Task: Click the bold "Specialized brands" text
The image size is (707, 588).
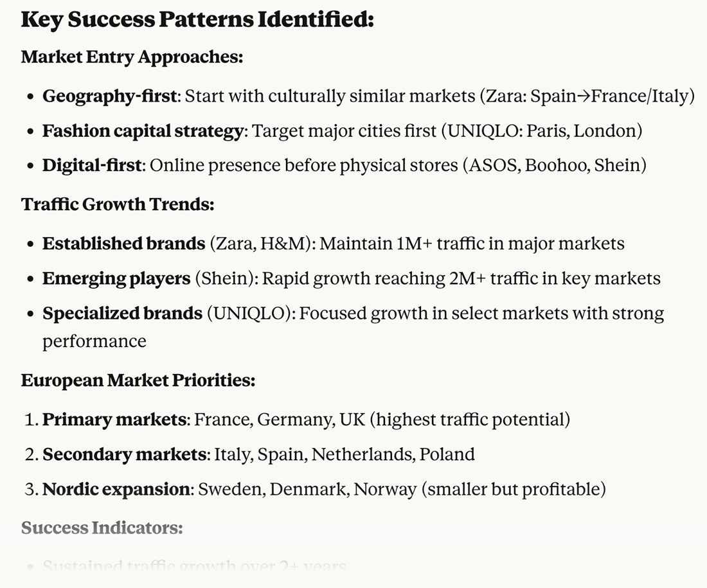Action: pyautogui.click(x=122, y=314)
